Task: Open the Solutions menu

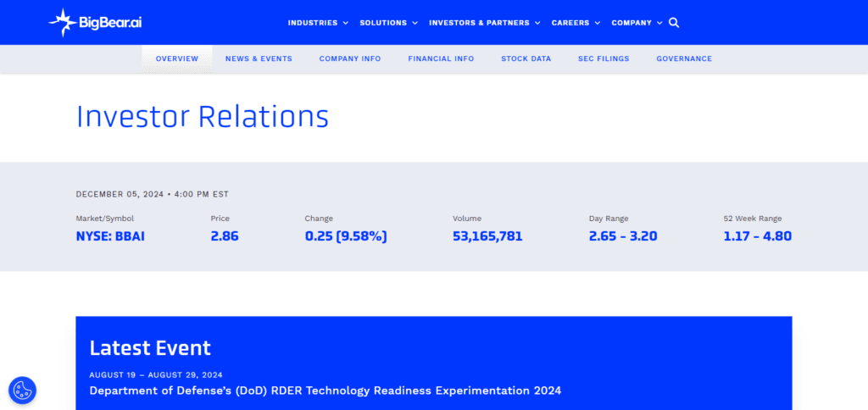Action: [383, 23]
